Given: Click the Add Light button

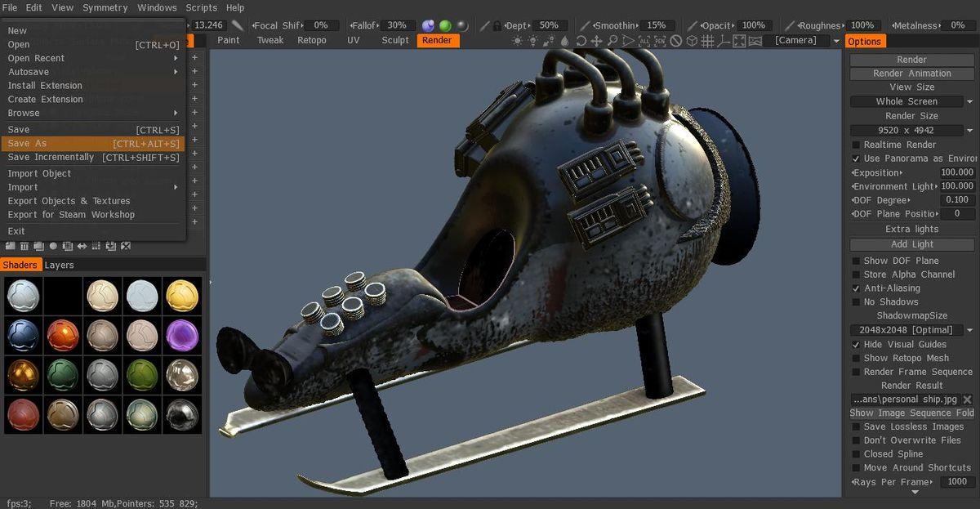Looking at the screenshot, I should pos(911,244).
